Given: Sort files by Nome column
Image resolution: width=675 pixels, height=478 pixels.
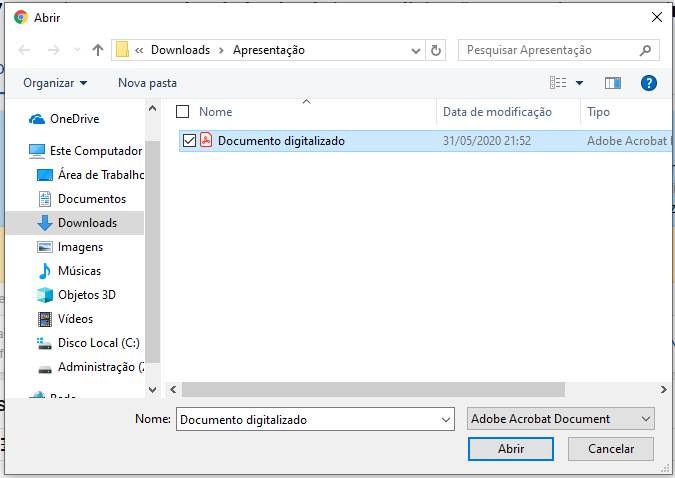Looking at the screenshot, I should (x=216, y=112).
